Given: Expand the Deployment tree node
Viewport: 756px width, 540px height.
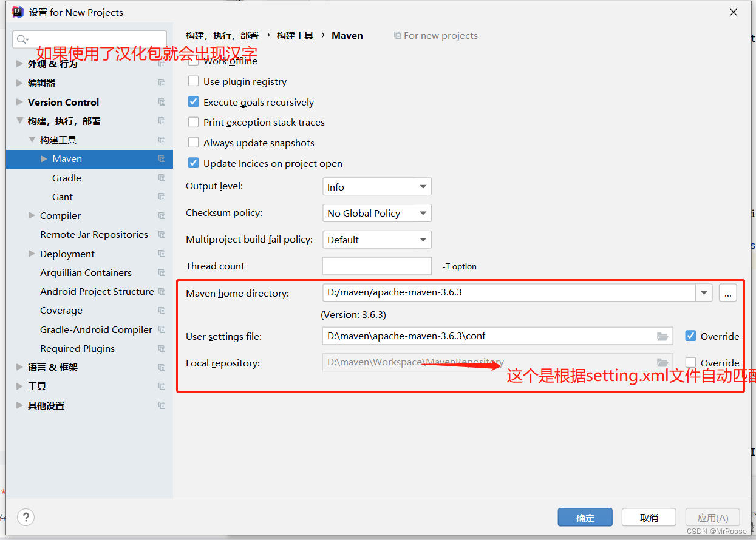Looking at the screenshot, I should [32, 254].
